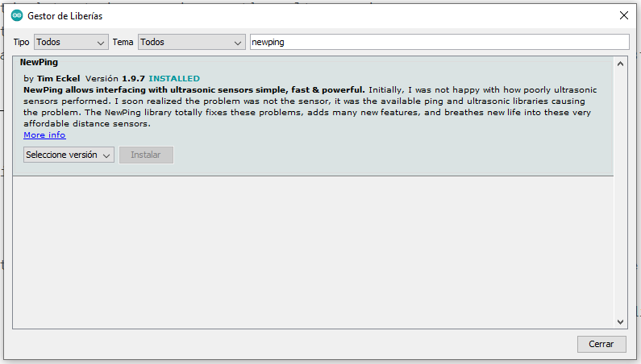Click the vertical scrollbar track

click(x=620, y=193)
